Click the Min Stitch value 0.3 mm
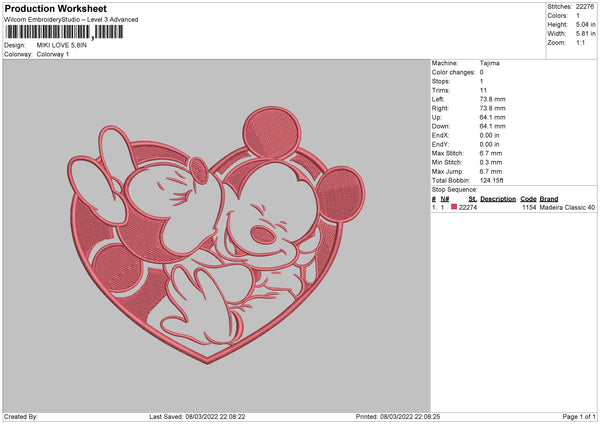Viewport: 600px width, 424px height. tap(491, 163)
